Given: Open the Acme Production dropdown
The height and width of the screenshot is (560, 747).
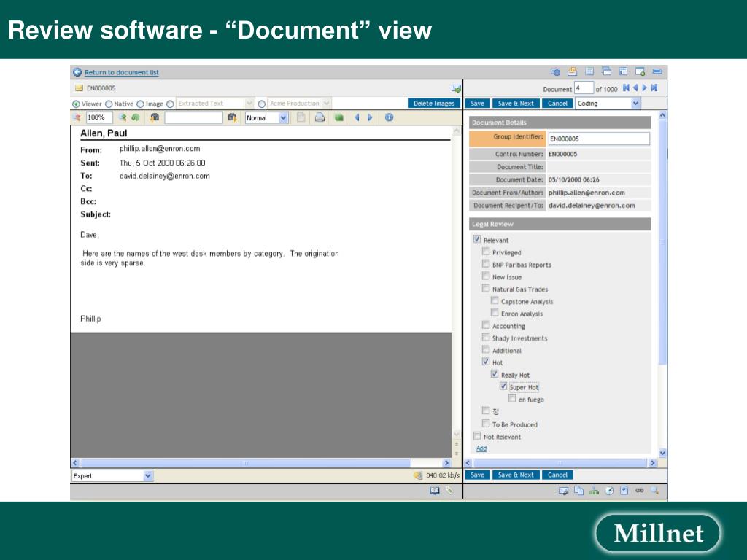Looking at the screenshot, I should click(326, 104).
